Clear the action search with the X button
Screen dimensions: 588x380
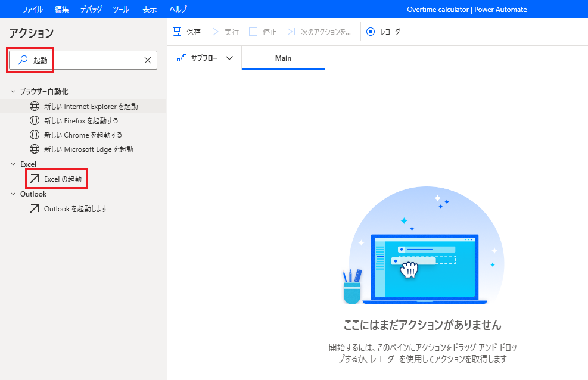(x=148, y=60)
